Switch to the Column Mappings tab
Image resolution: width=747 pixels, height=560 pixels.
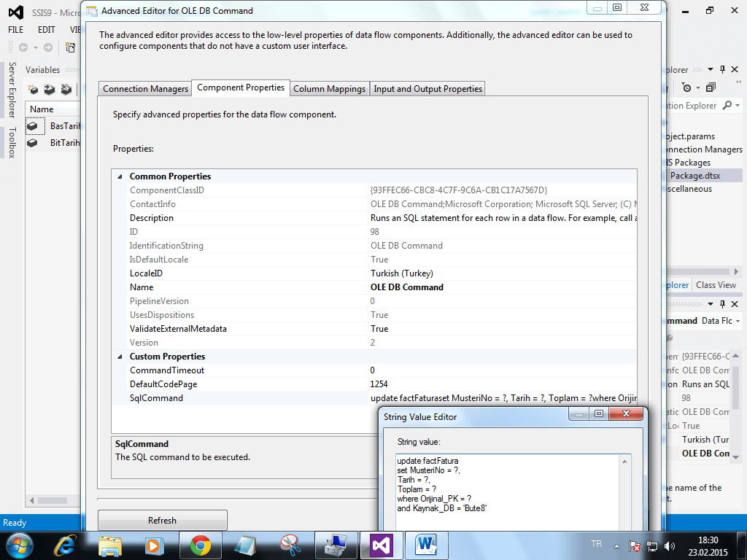(x=329, y=89)
